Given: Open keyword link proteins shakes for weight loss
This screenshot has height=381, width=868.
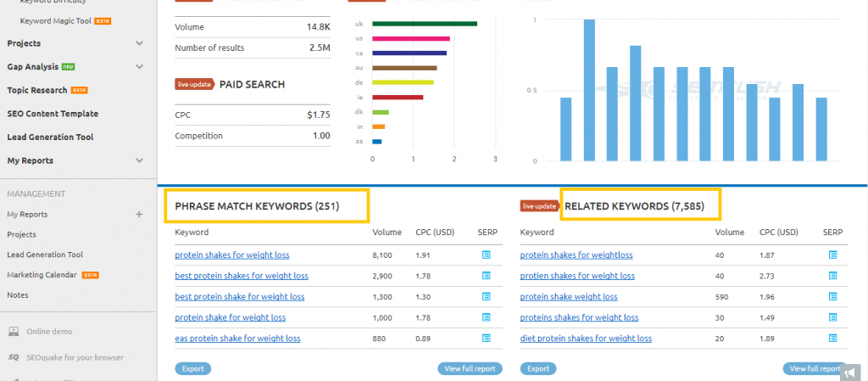Looking at the screenshot, I should click(579, 318).
